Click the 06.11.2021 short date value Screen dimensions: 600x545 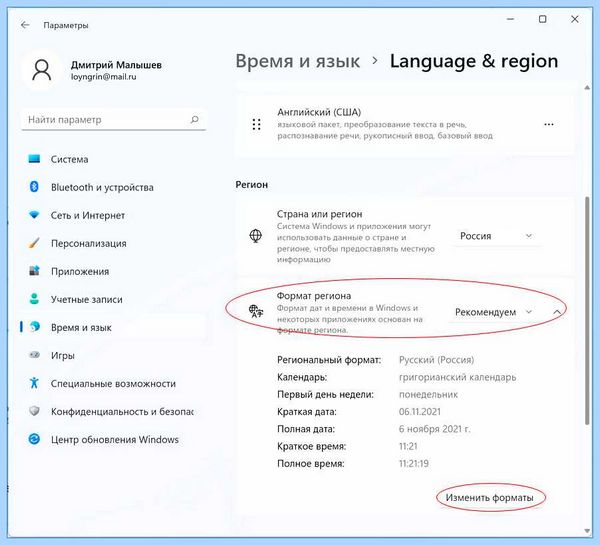(x=420, y=412)
